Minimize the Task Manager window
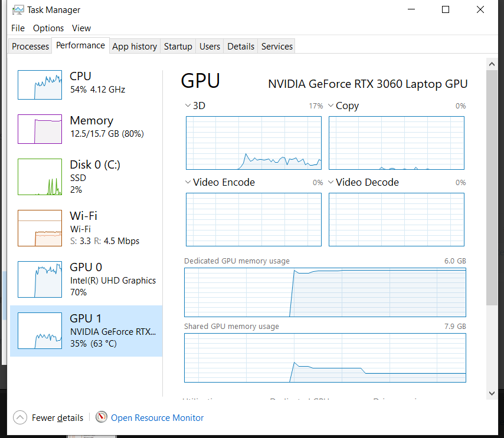The image size is (504, 438). pyautogui.click(x=411, y=9)
